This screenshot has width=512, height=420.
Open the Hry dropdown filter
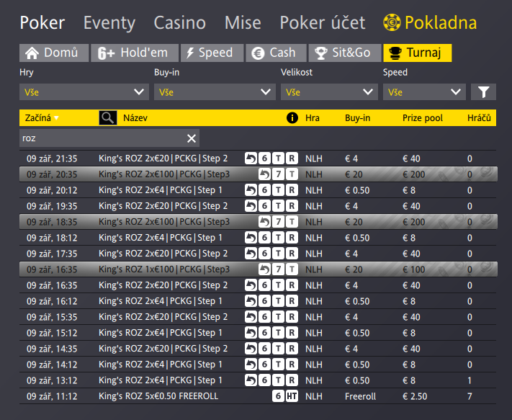pos(84,92)
